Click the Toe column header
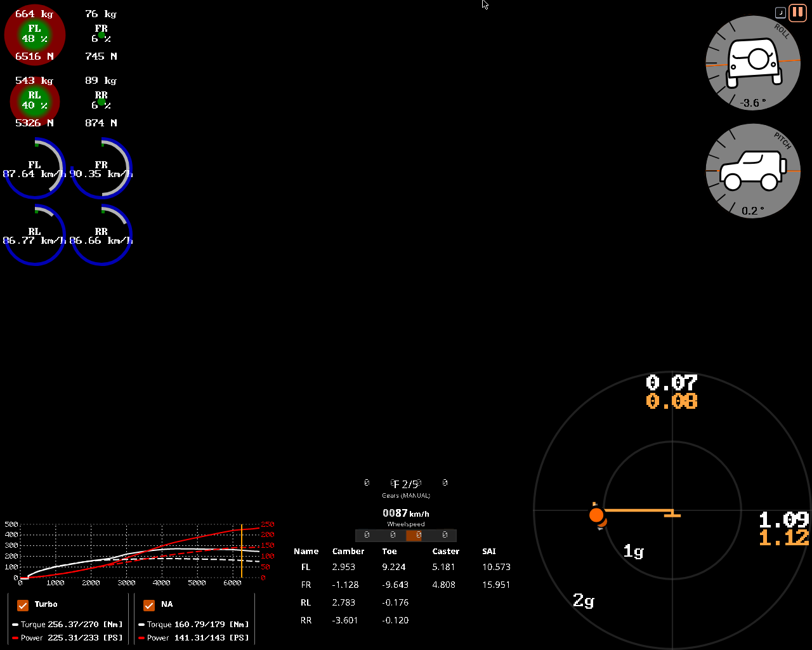The image size is (812, 650). pos(390,552)
